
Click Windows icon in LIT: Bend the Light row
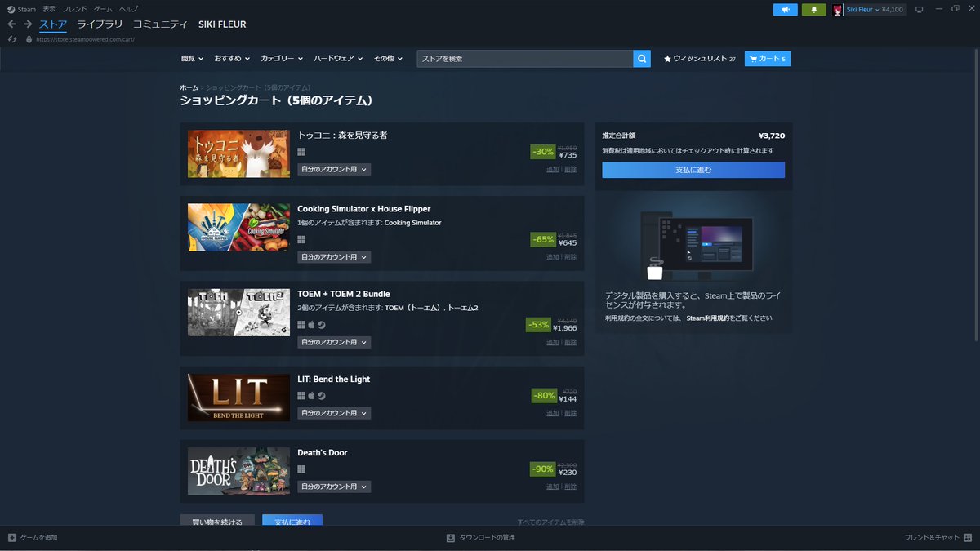point(301,395)
